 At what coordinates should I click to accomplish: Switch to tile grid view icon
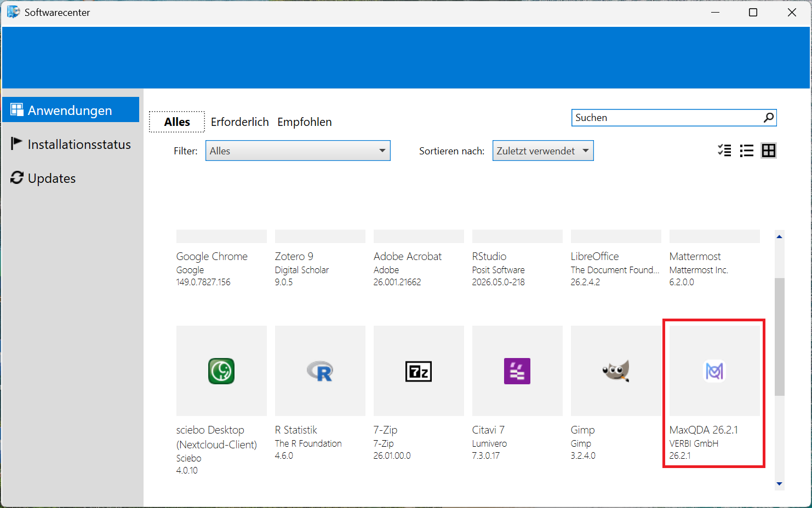[769, 151]
